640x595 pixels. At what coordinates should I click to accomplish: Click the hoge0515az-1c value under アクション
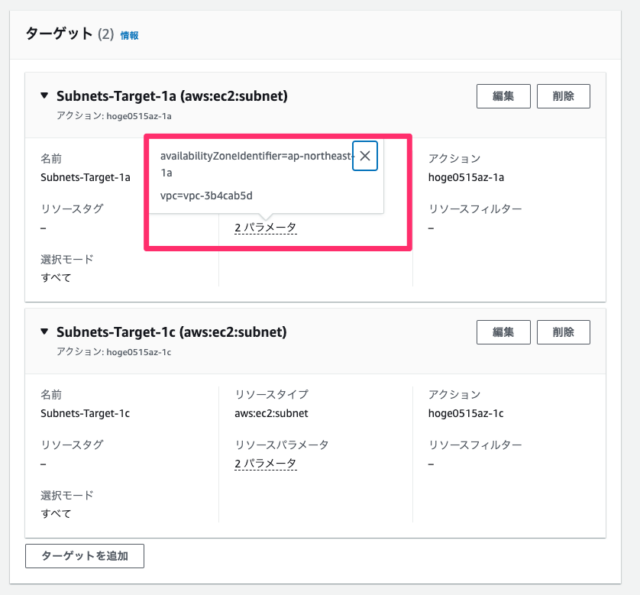click(466, 413)
